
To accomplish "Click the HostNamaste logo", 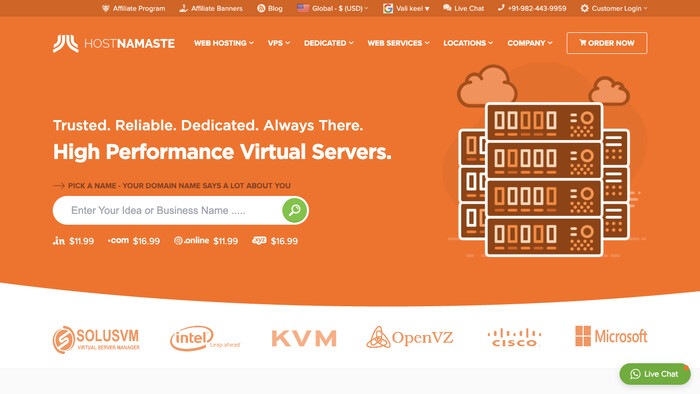I will 114,43.
